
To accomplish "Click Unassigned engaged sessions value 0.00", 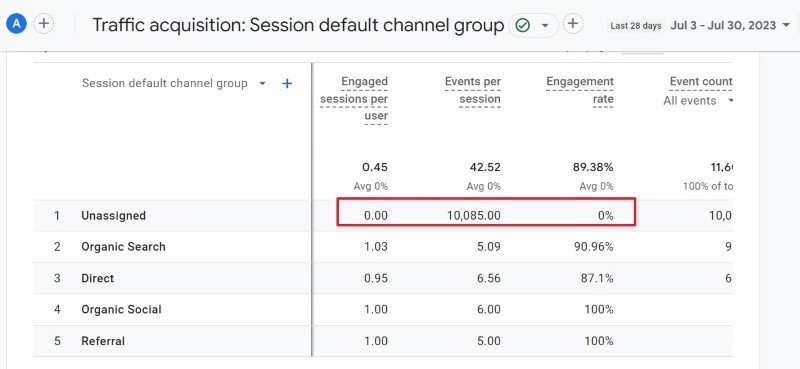I will point(376,216).
